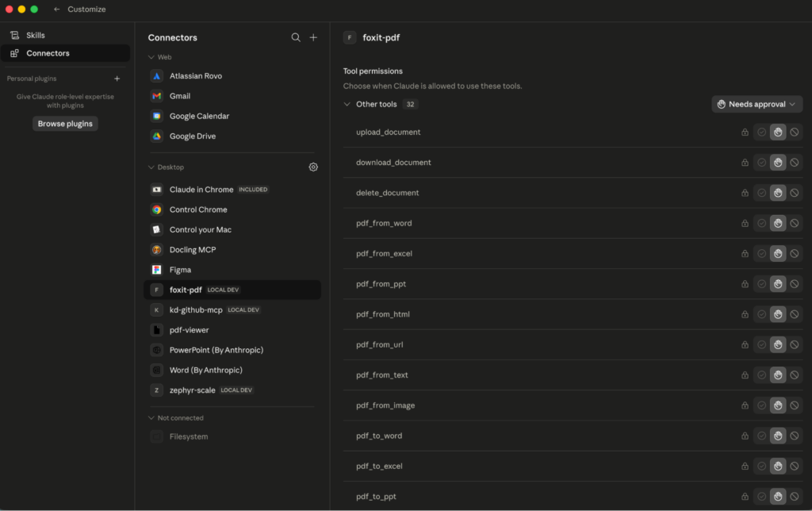The height and width of the screenshot is (511, 812).
Task: Click lock icon for delete_document
Action: (745, 193)
